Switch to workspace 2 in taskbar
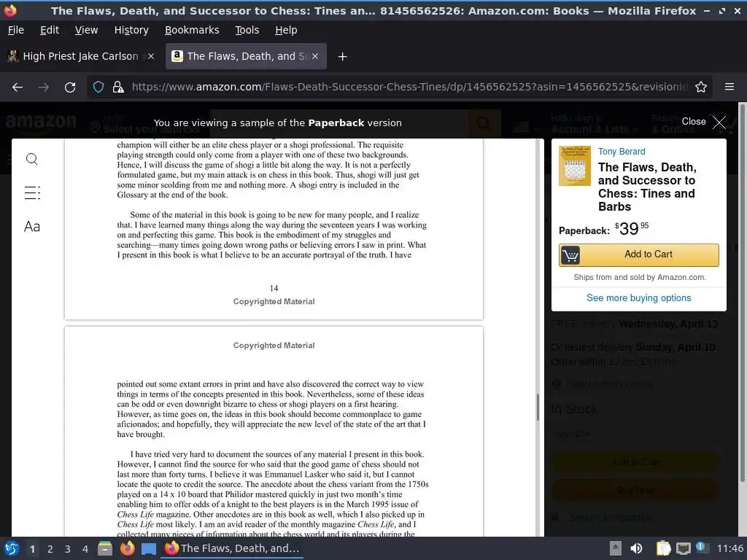The width and height of the screenshot is (747, 560). pos(50,549)
